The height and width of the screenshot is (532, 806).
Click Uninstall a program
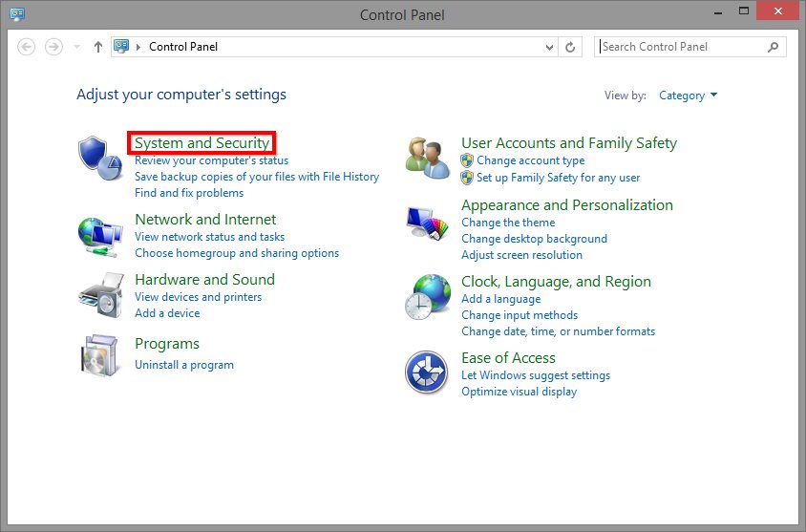(x=184, y=365)
